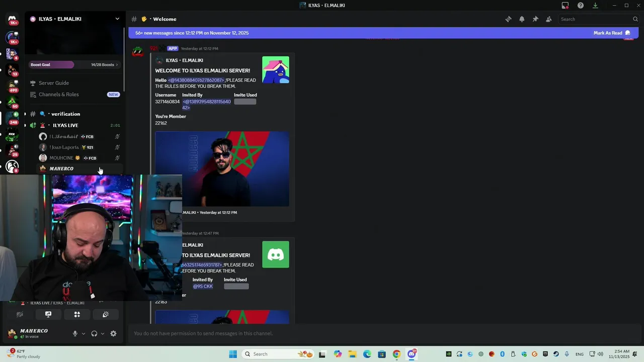Open Discord direct messages home icon
This screenshot has height=362, width=644.
click(x=12, y=19)
